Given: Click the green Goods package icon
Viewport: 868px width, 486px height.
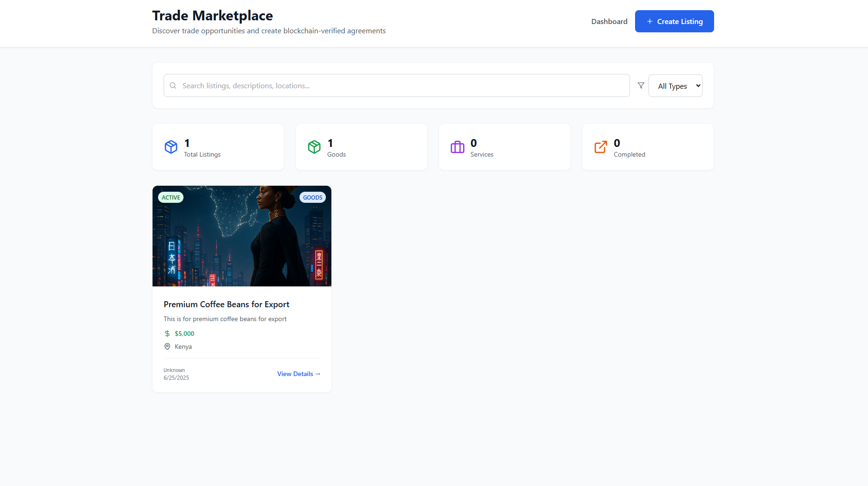Looking at the screenshot, I should tap(314, 147).
